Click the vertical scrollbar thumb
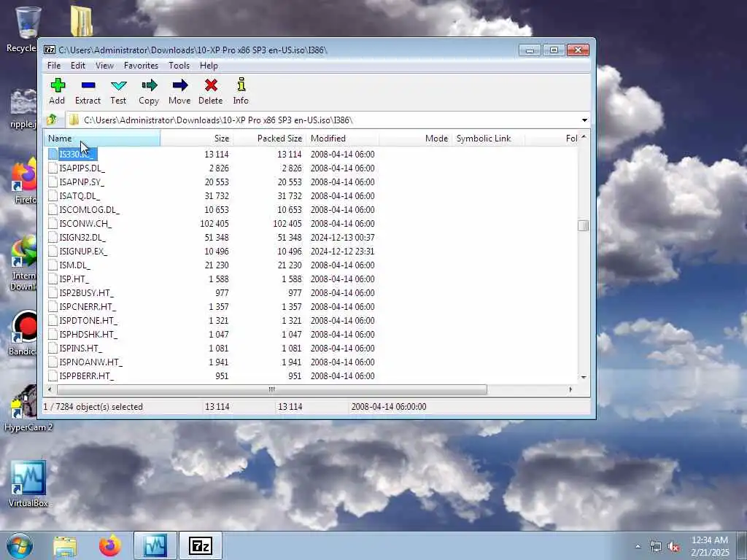 point(583,225)
